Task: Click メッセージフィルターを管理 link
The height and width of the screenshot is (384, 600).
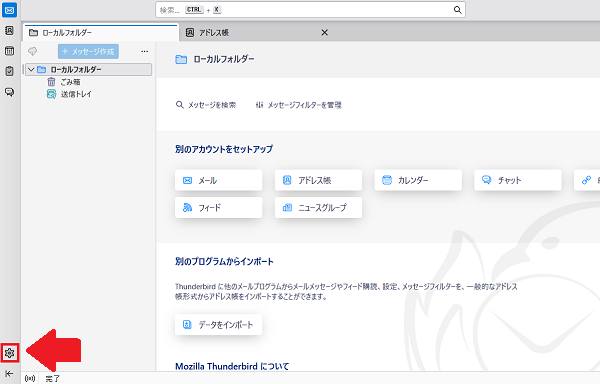Action: pyautogui.click(x=304, y=105)
